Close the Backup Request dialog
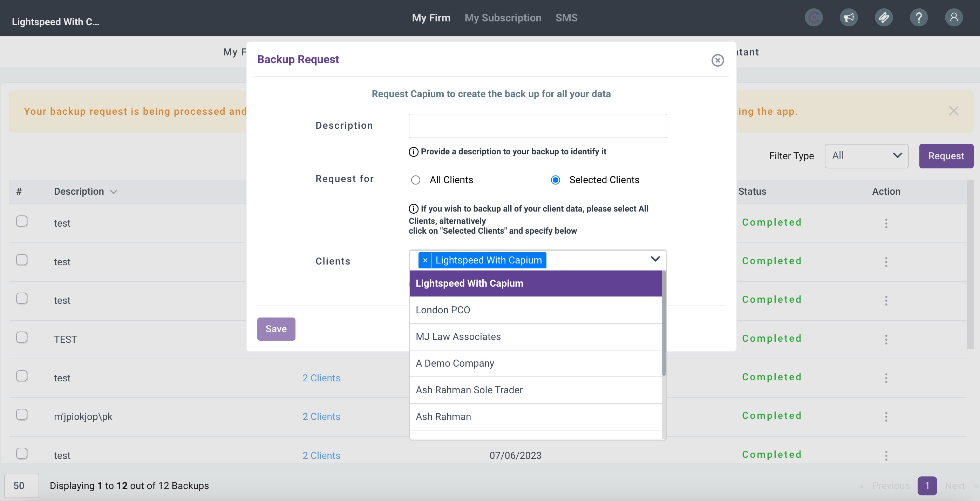The width and height of the screenshot is (980, 501). 717,60
